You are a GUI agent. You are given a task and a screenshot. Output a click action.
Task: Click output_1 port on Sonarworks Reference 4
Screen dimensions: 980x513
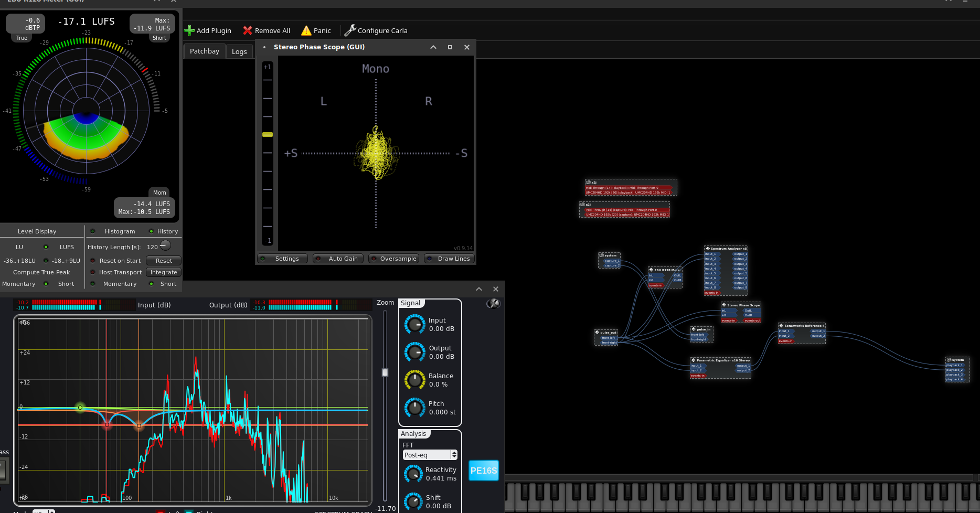tap(817, 331)
